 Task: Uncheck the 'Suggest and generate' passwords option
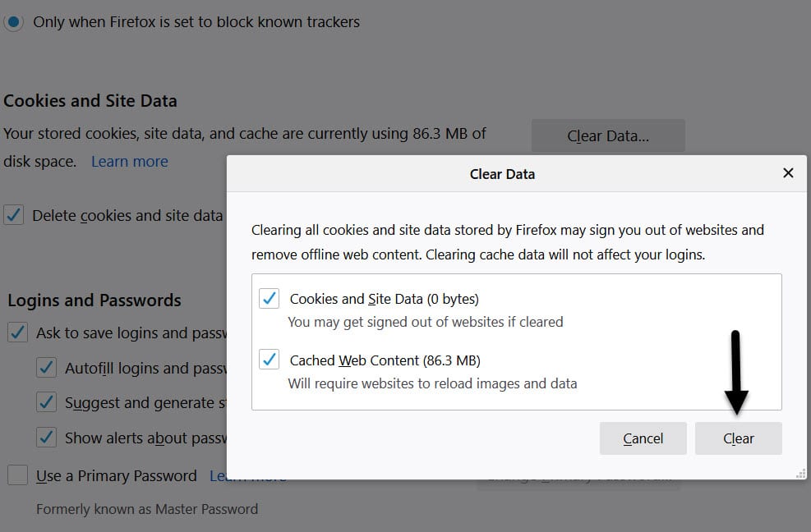(47, 402)
